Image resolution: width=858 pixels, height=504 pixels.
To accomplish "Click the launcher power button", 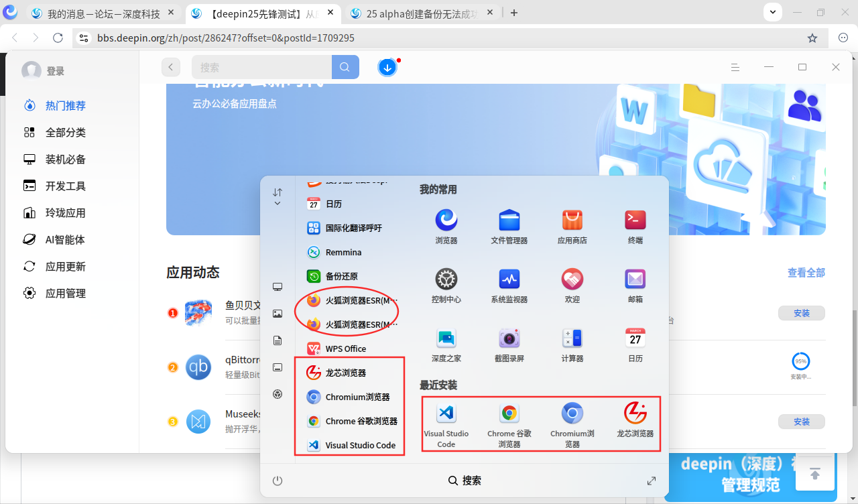I will pyautogui.click(x=278, y=481).
